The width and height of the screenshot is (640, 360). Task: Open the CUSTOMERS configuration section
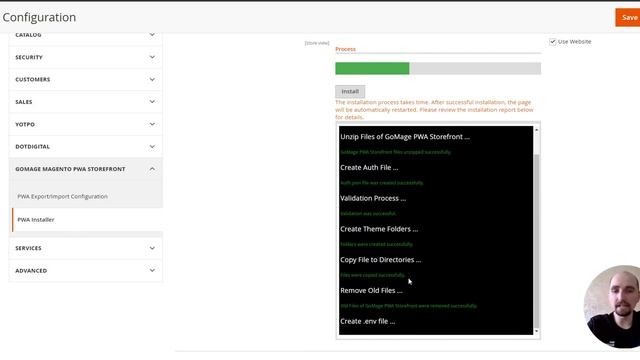click(x=86, y=79)
